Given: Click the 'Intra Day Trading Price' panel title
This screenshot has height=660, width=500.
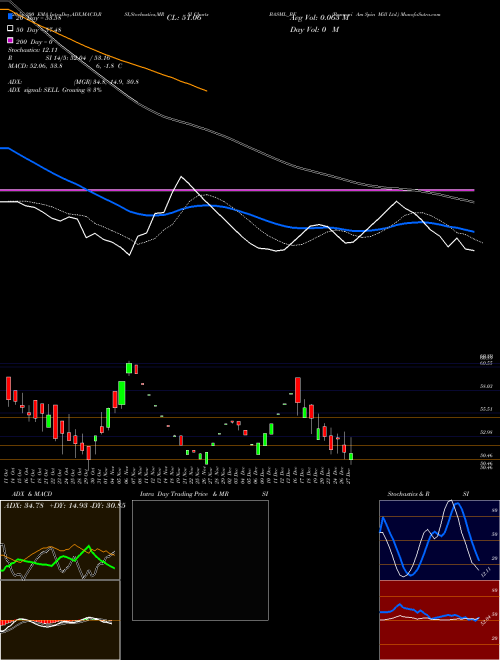Looking at the screenshot, I should (x=174, y=494).
